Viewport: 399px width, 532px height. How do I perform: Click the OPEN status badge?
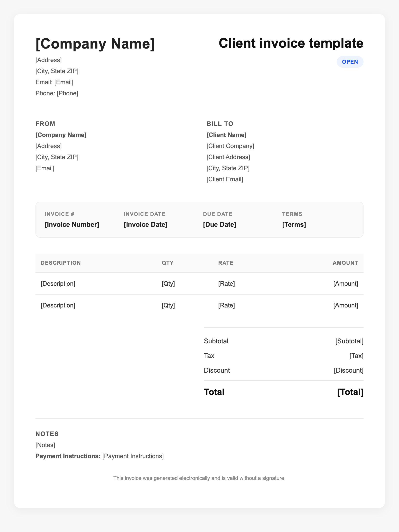[x=350, y=62]
